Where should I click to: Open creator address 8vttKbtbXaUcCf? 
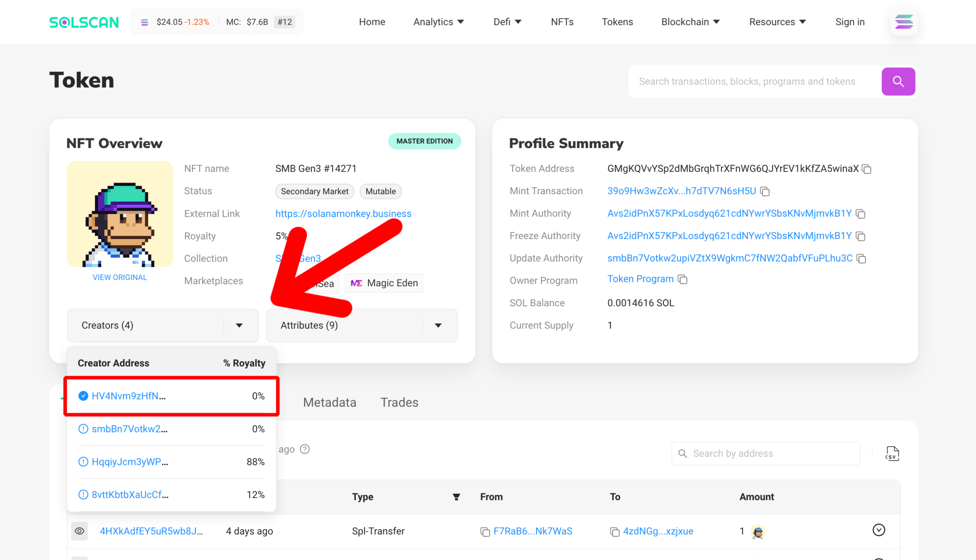(130, 495)
